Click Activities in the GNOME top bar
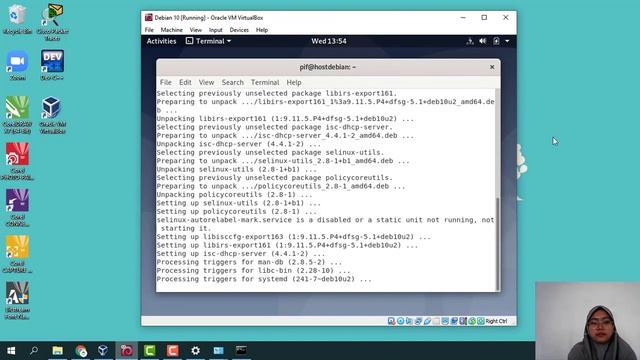 coord(161,41)
